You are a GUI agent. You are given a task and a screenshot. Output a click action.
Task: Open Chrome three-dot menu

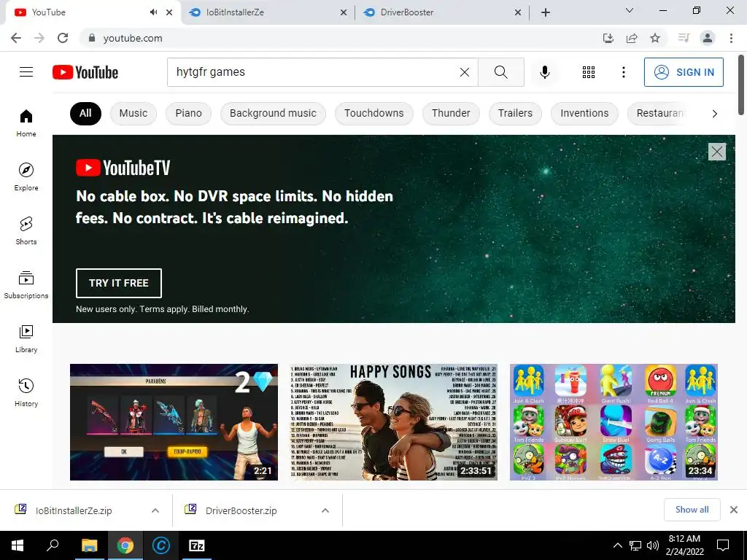pyautogui.click(x=731, y=38)
